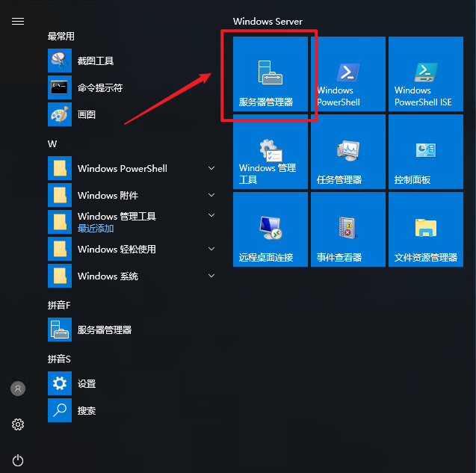The image size is (476, 473).
Task: Open 画图 from the app list
Action: tap(132, 114)
